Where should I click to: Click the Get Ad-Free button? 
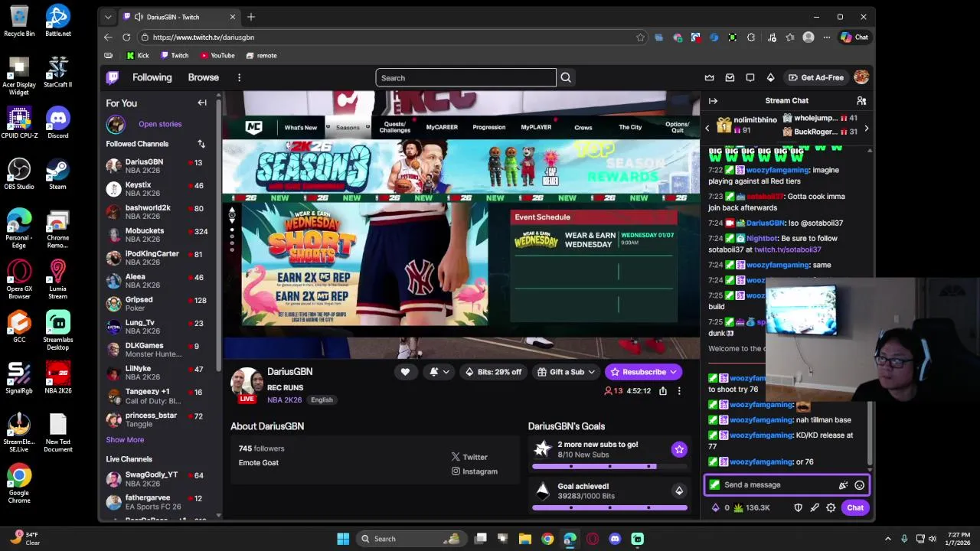point(816,77)
